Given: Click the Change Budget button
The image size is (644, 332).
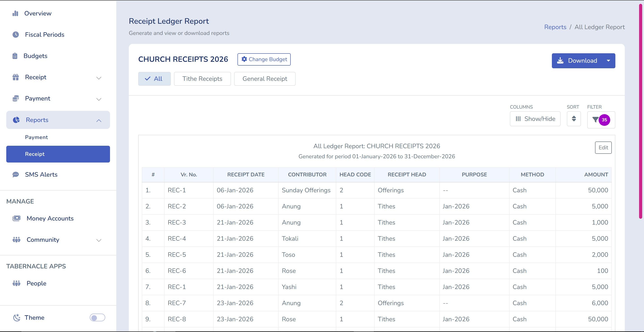Looking at the screenshot, I should click(264, 59).
